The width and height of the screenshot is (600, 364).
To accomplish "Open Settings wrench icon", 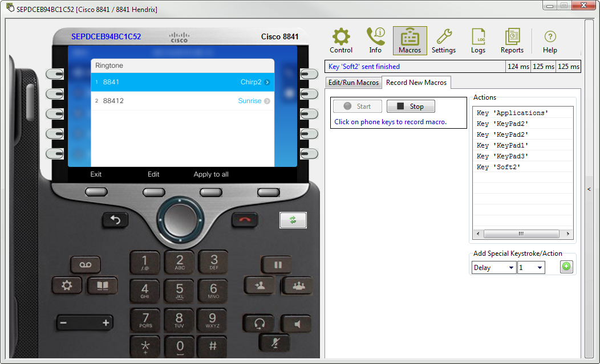I will click(x=444, y=41).
